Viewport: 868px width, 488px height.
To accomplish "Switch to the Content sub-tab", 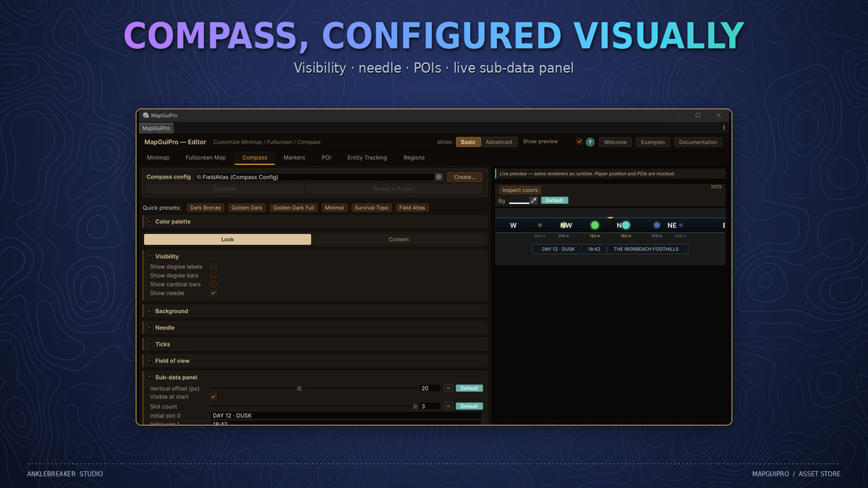I will tap(399, 239).
